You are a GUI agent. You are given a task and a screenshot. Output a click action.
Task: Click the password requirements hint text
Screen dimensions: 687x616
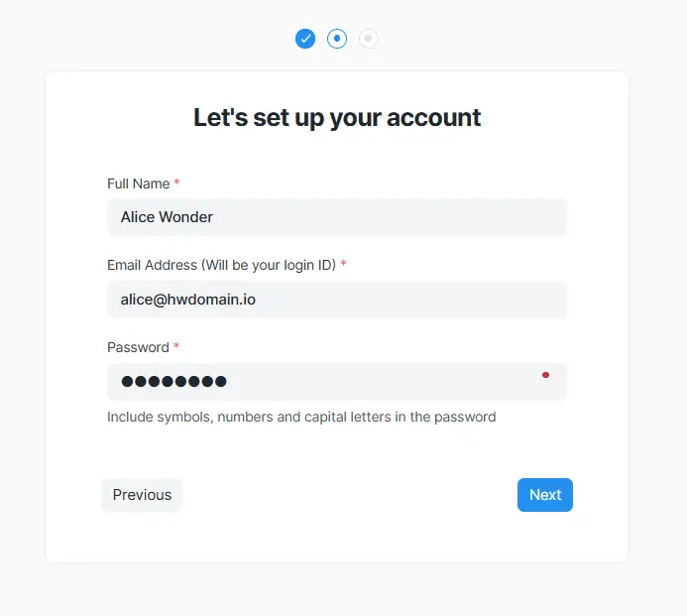point(301,417)
